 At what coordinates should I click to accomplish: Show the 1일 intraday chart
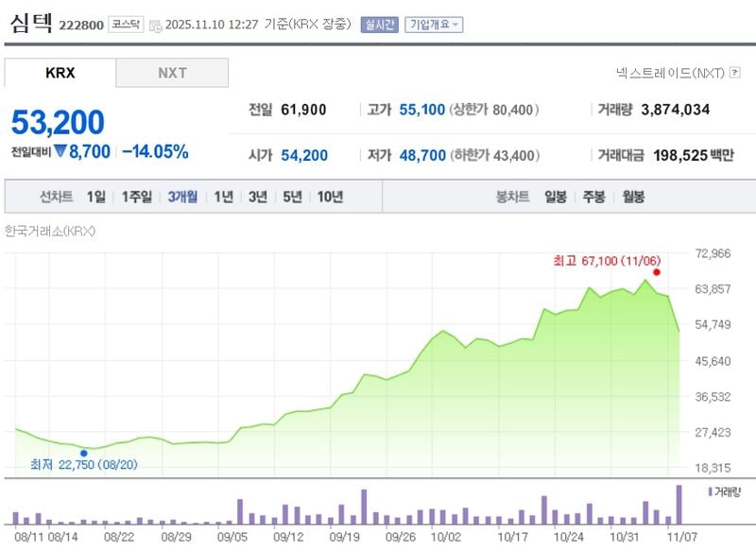94,198
